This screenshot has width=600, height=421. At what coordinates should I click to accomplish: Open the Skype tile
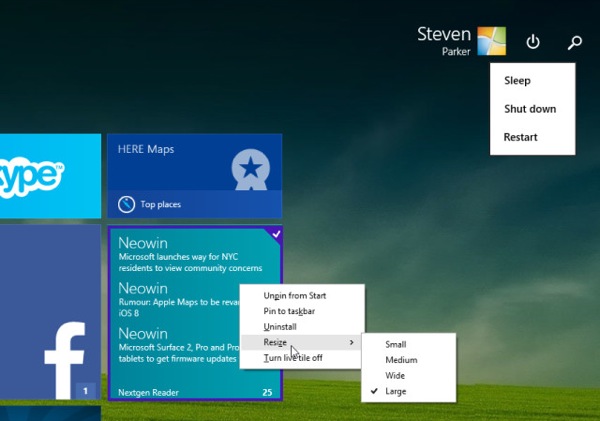51,176
